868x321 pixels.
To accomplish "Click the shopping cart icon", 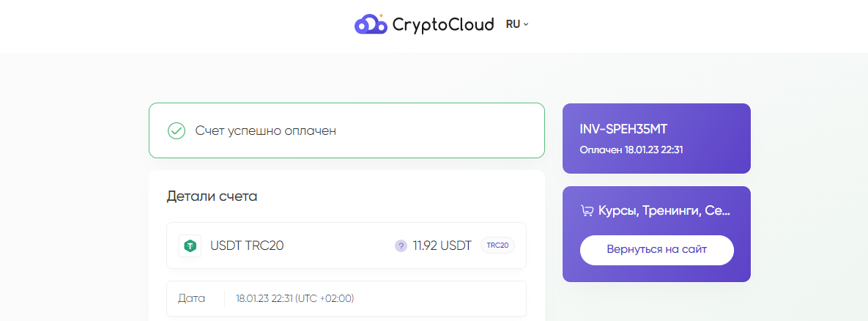I will click(587, 210).
